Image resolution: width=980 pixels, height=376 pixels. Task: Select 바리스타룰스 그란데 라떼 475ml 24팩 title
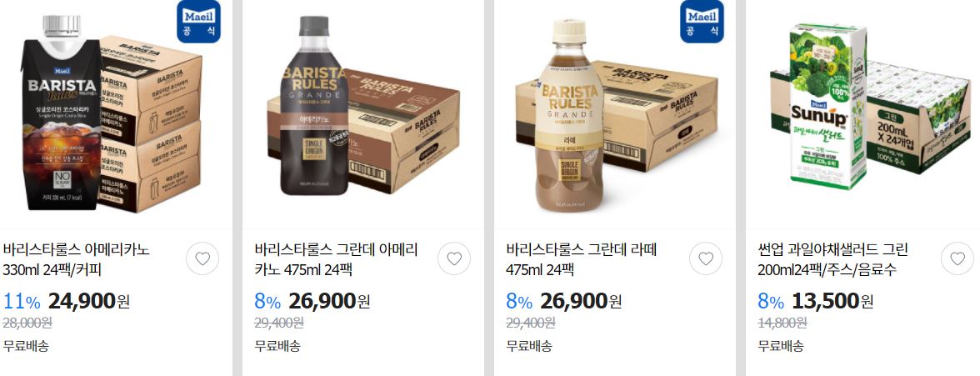click(x=582, y=259)
